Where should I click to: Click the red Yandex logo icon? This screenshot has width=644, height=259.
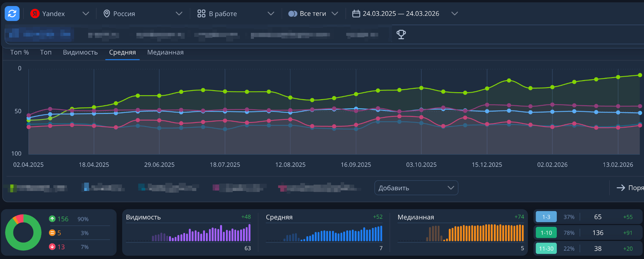click(35, 13)
